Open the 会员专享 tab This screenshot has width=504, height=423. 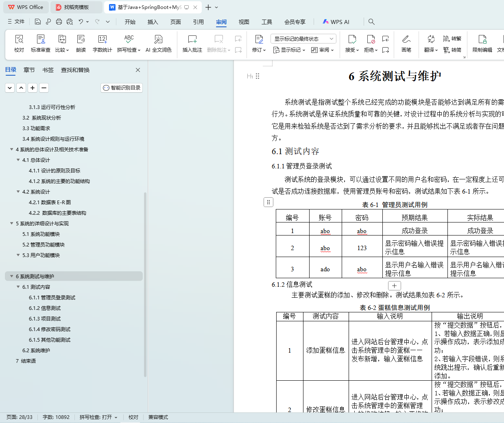295,22
